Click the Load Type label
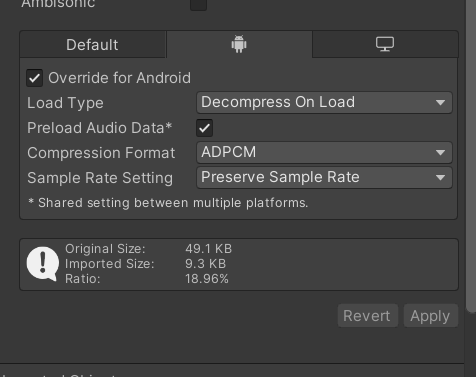 point(65,103)
